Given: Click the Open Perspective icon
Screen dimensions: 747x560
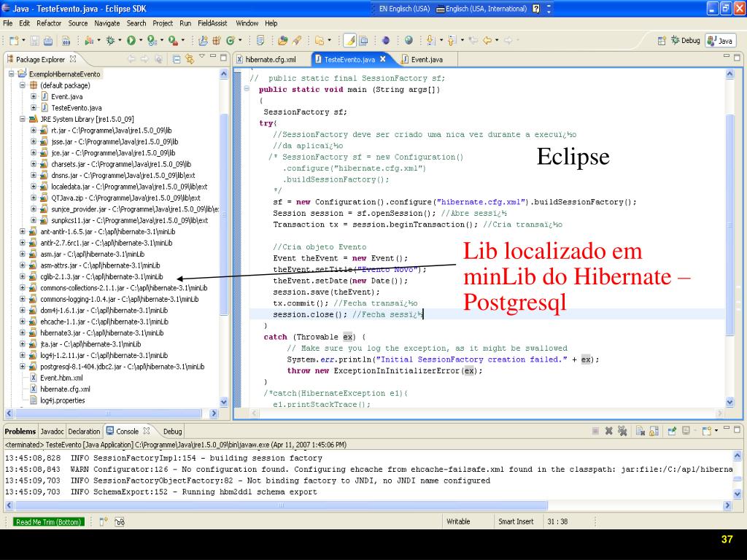Looking at the screenshot, I should 662,41.
